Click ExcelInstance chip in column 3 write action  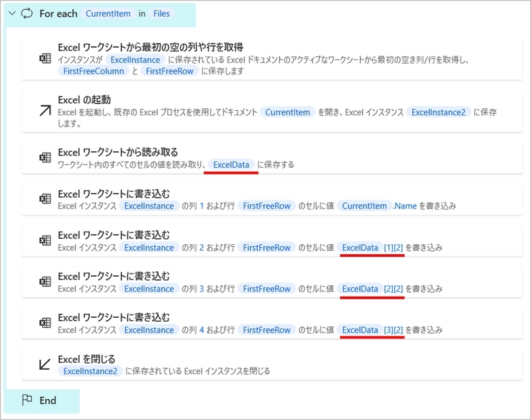point(149,289)
